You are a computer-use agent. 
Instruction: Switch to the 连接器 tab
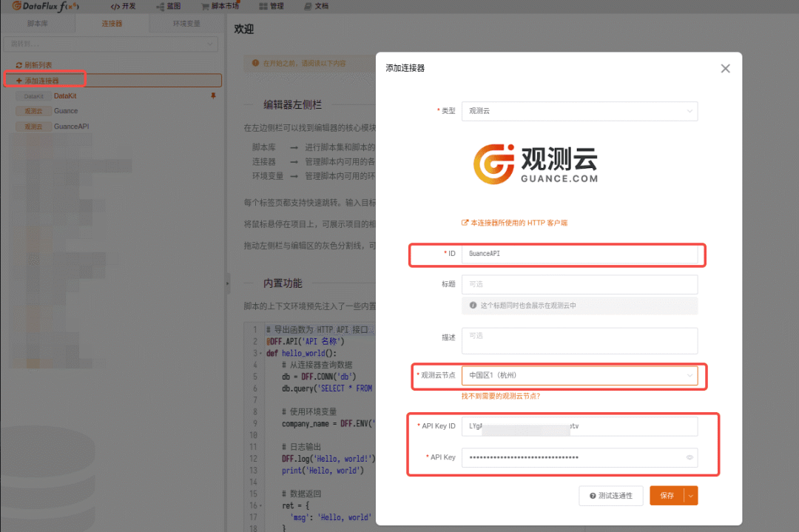[x=112, y=24]
